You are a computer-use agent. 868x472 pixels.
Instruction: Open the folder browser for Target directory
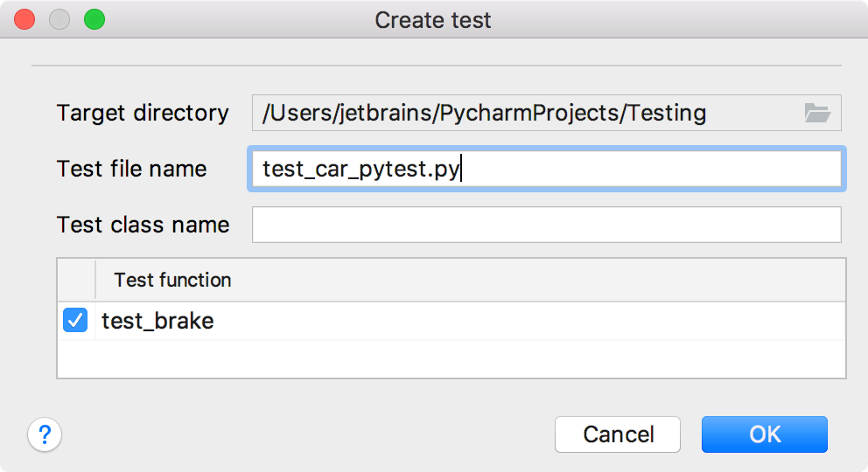817,113
